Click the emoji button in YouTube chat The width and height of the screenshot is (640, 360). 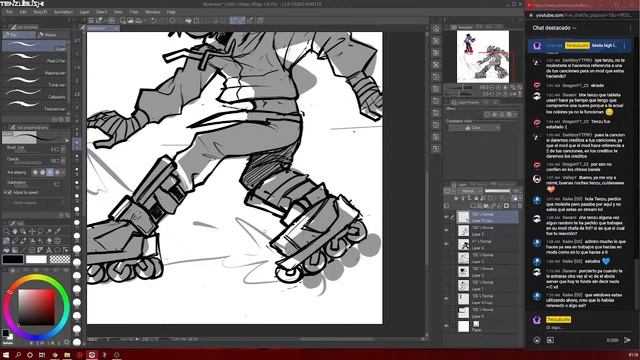537,340
